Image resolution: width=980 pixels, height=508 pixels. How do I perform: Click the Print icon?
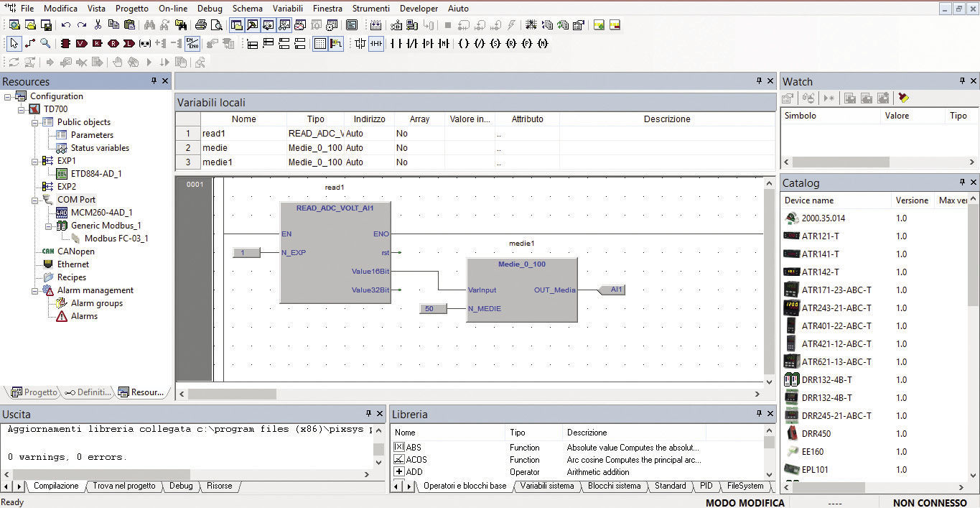pos(202,24)
